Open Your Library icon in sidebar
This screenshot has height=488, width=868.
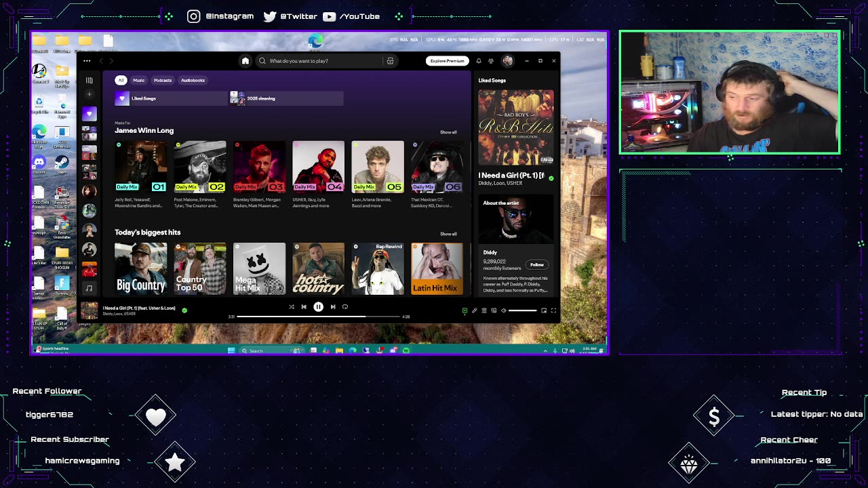click(x=89, y=80)
